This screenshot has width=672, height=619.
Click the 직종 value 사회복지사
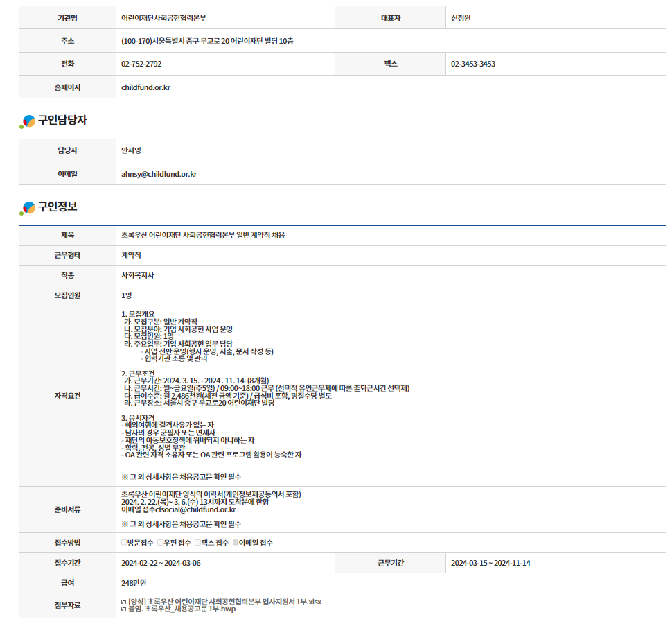pyautogui.click(x=138, y=275)
